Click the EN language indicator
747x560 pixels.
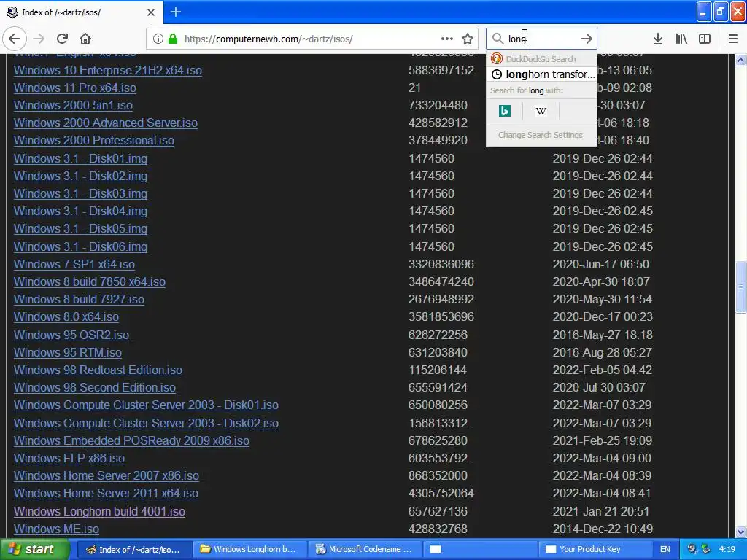[x=665, y=550]
